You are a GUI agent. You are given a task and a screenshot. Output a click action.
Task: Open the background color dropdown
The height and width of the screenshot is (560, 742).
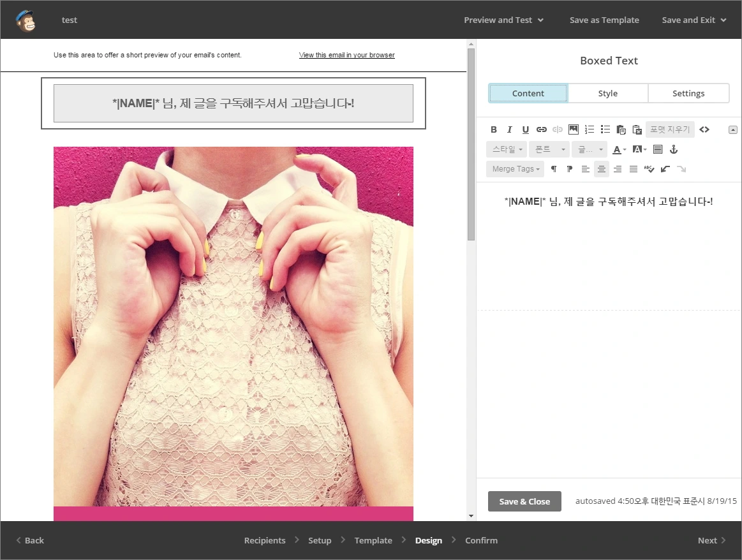[639, 149]
